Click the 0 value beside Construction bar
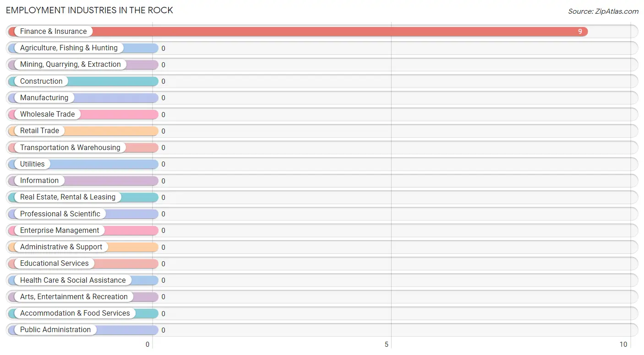 (163, 81)
